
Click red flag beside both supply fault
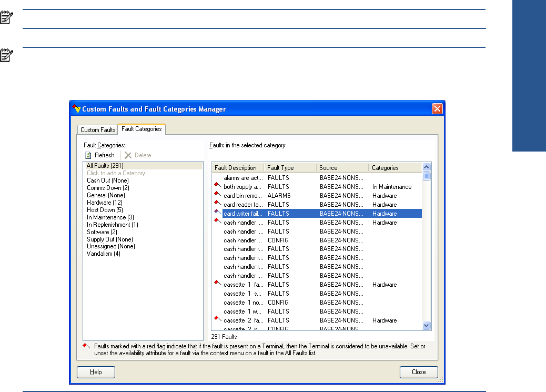pos(217,186)
